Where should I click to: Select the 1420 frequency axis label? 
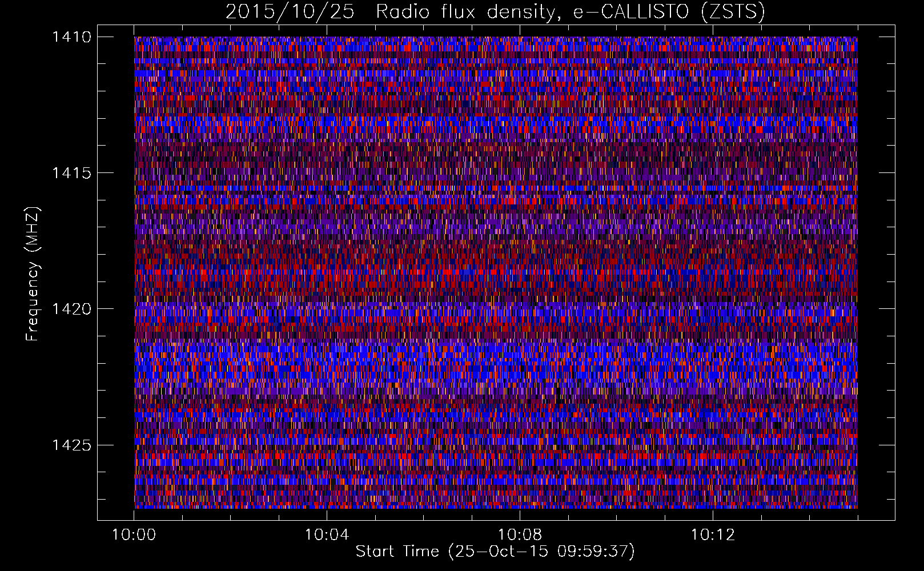point(71,309)
